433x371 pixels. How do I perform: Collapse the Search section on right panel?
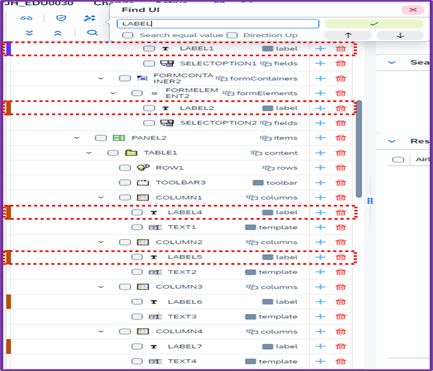[392, 63]
